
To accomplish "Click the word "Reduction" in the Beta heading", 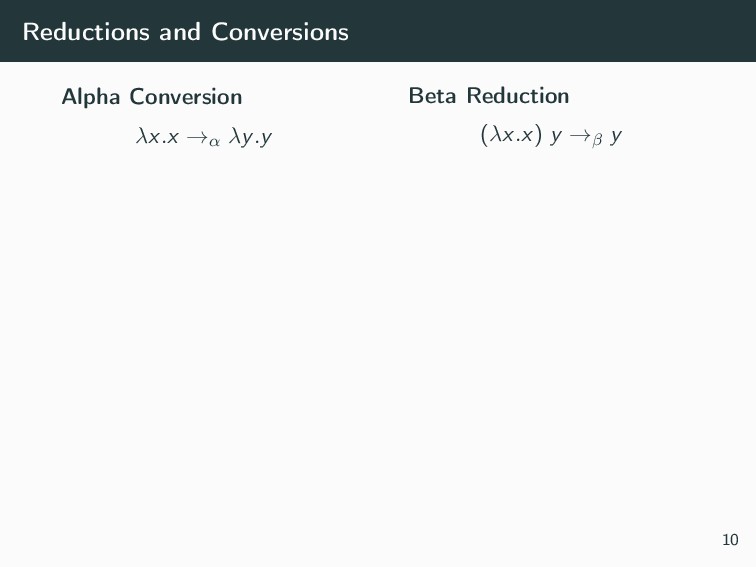I will 517,96.
